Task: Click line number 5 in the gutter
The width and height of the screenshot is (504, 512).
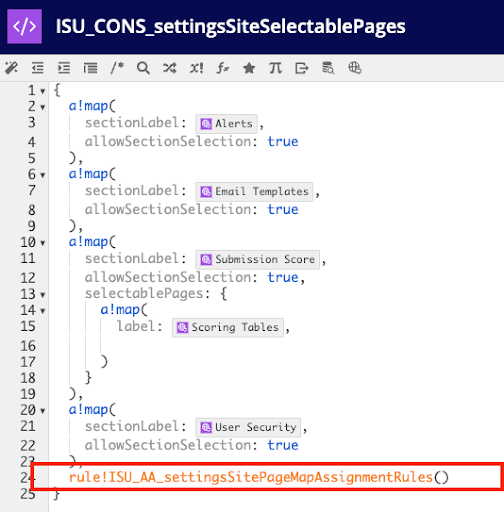Action: coord(32,158)
